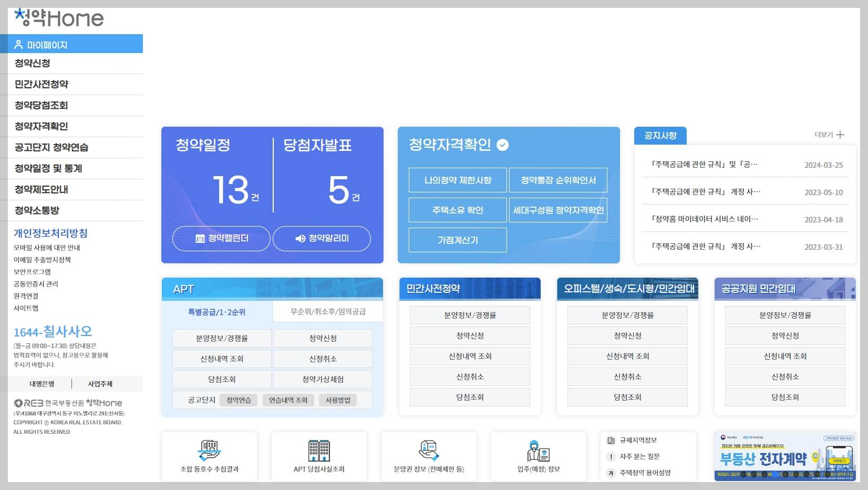868x490 pixels.
Task: Click 당첨조회 in the APT panel
Action: tap(222, 379)
